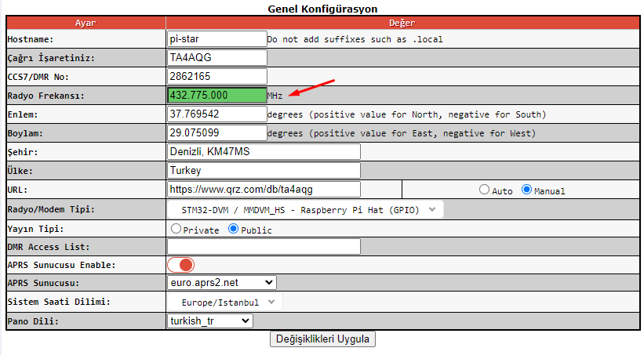Screen dimensions: 644x355
Task: Open the Pano Dili language dropdown
Action: pos(209,321)
